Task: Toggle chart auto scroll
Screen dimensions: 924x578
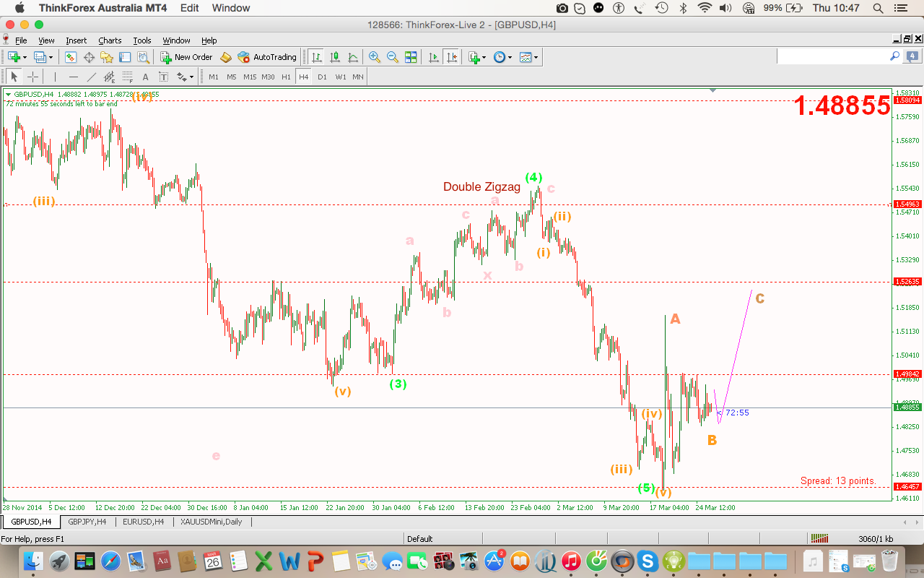Action: click(433, 56)
